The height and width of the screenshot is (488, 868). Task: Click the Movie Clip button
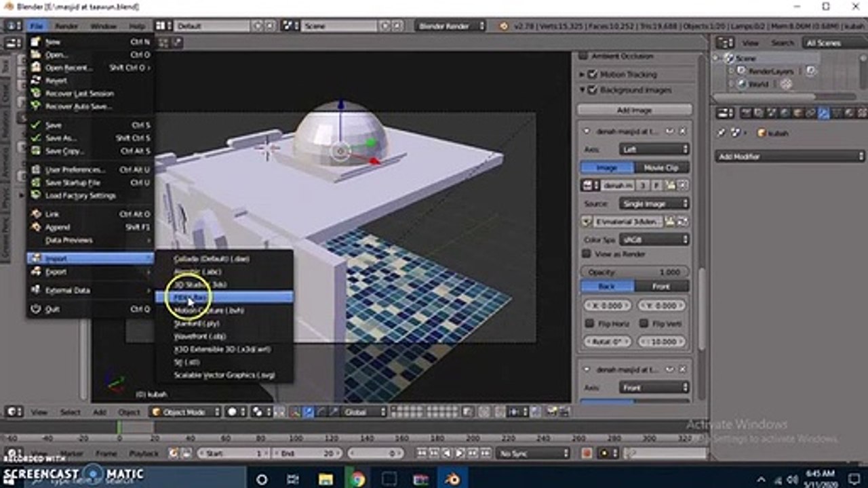pyautogui.click(x=662, y=167)
